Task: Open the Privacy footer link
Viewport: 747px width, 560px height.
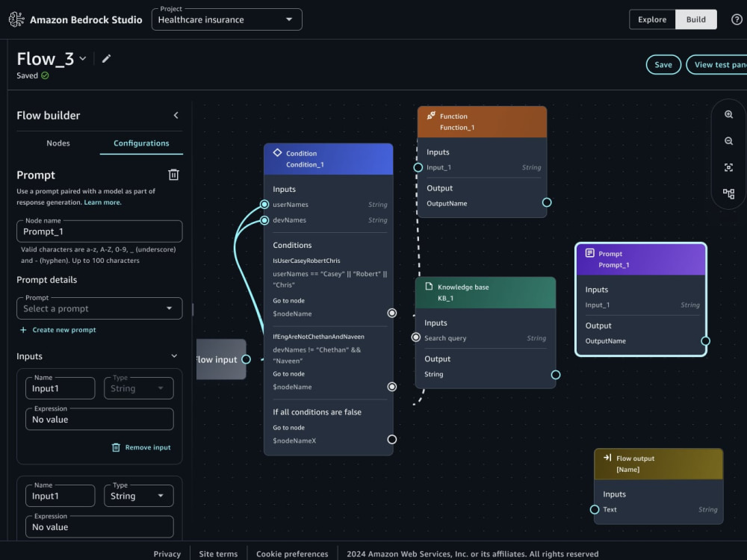Action: 167,554
